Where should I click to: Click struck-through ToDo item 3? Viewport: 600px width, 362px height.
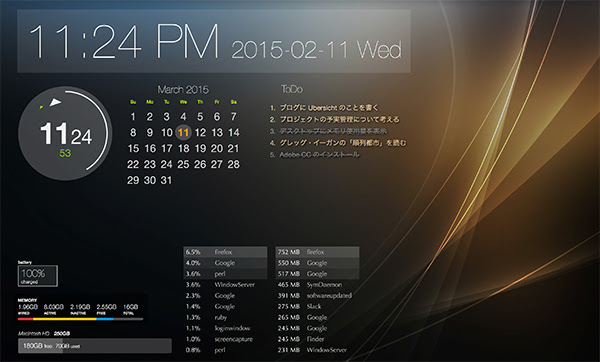[x=328, y=131]
